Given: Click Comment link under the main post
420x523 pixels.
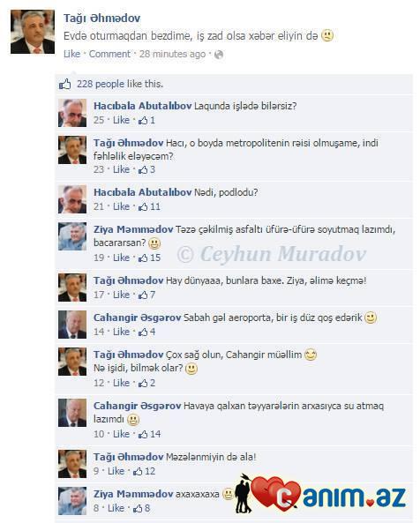Looking at the screenshot, I should [x=109, y=54].
